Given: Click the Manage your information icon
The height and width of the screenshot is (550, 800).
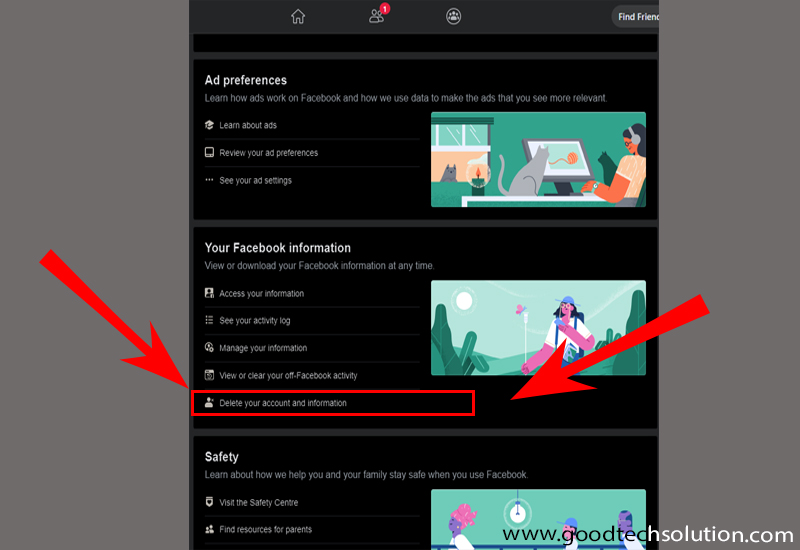Looking at the screenshot, I should 209,347.
